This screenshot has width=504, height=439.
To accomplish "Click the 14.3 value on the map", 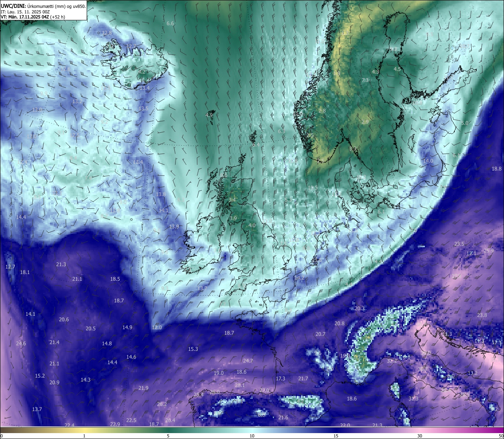I will [85, 380].
